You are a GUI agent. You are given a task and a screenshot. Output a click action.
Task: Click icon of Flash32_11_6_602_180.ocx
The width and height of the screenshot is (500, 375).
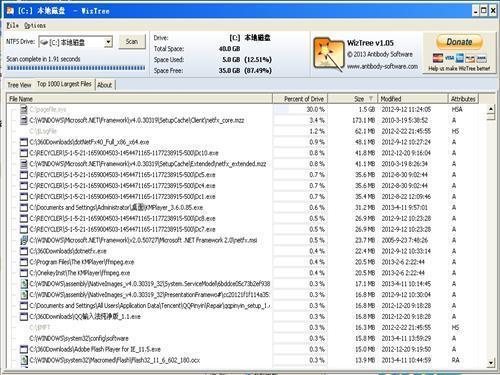click(24, 360)
